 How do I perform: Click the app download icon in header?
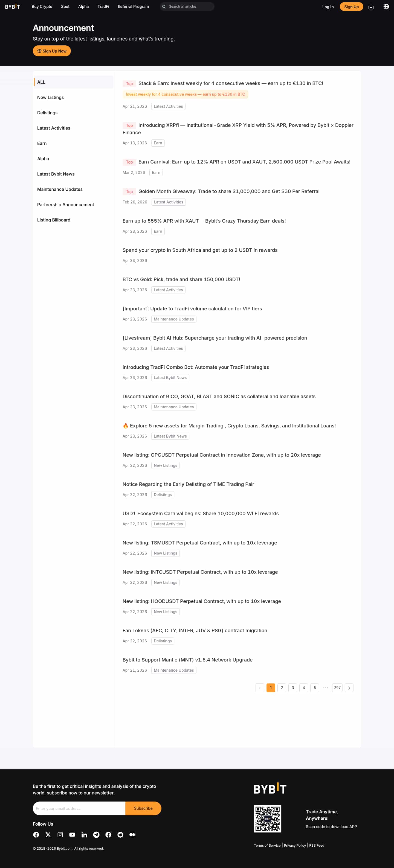[371, 7]
